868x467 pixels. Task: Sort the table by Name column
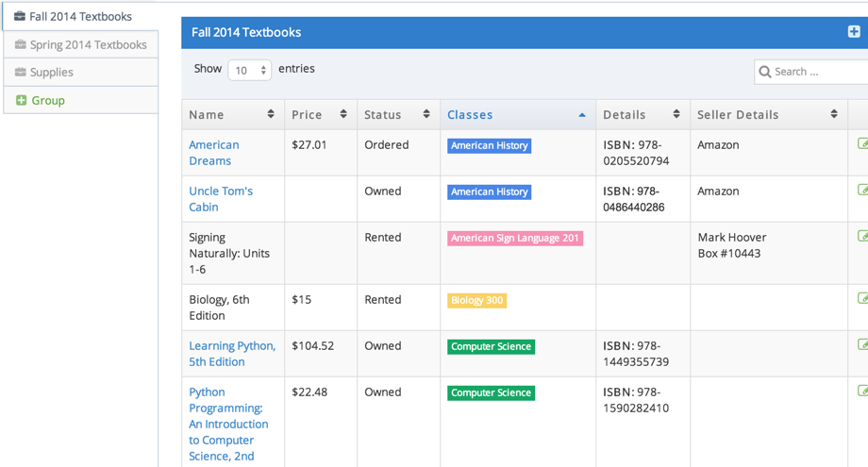click(271, 114)
